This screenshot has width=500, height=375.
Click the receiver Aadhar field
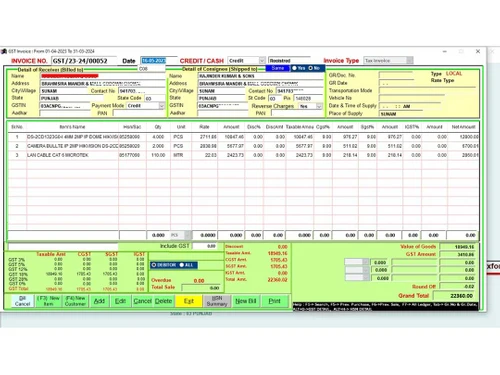[65, 113]
